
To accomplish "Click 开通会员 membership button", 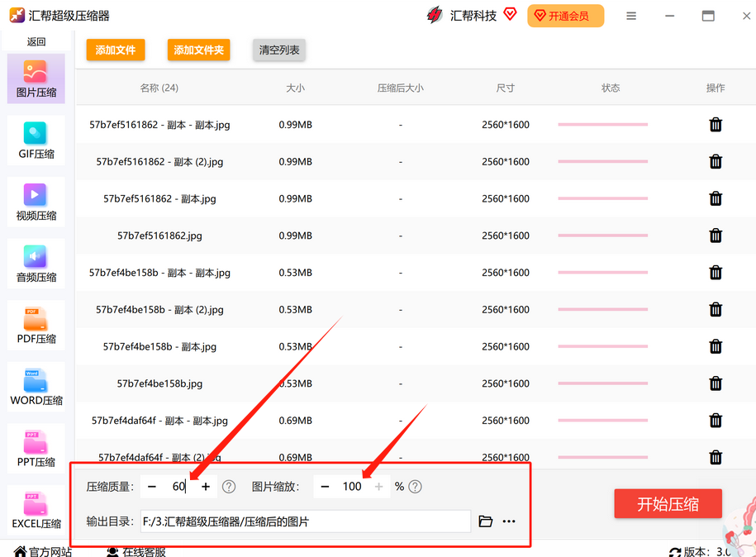I will pos(565,16).
